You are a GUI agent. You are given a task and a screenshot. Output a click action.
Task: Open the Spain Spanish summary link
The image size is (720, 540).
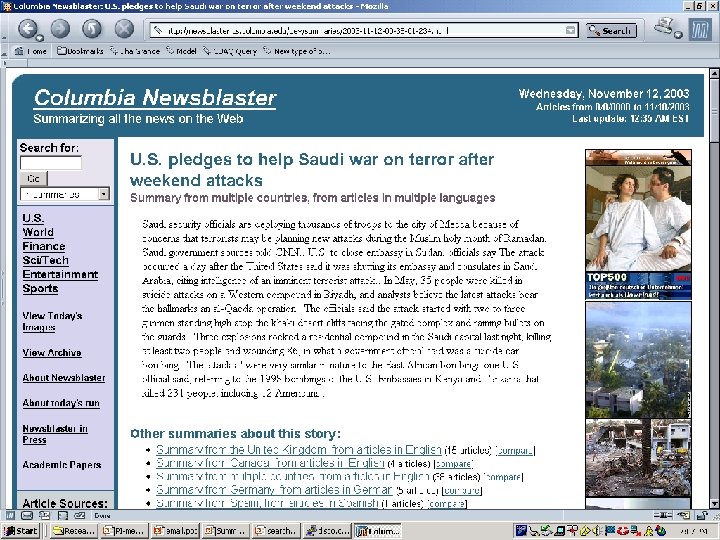268,503
